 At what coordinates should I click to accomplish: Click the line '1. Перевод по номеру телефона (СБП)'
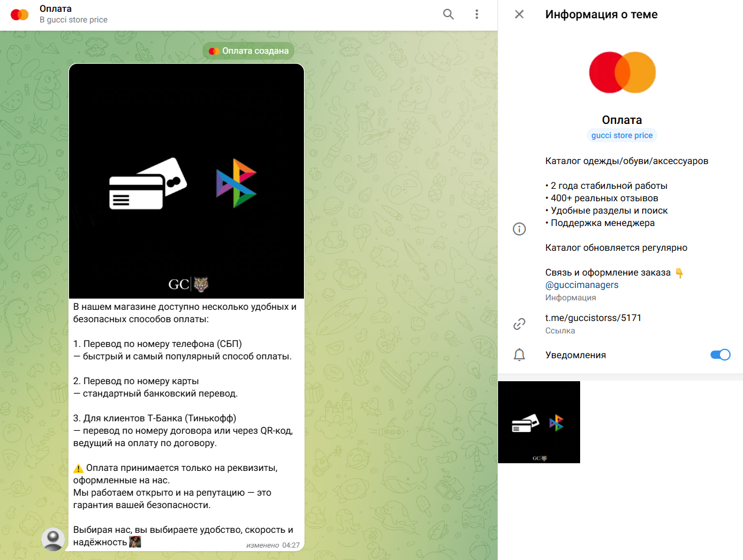[158, 344]
